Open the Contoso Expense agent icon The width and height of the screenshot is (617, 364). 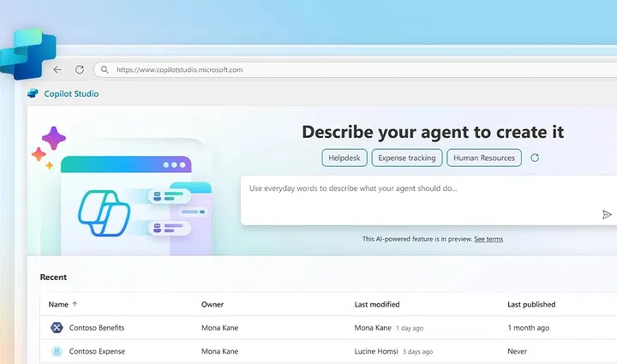point(57,351)
